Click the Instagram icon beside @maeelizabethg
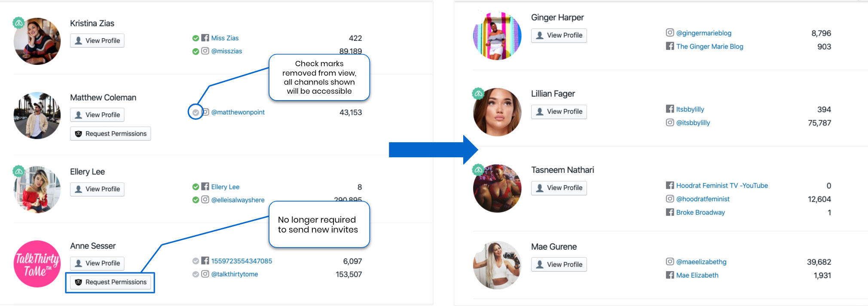Image resolution: width=868 pixels, height=306 pixels. click(670, 261)
